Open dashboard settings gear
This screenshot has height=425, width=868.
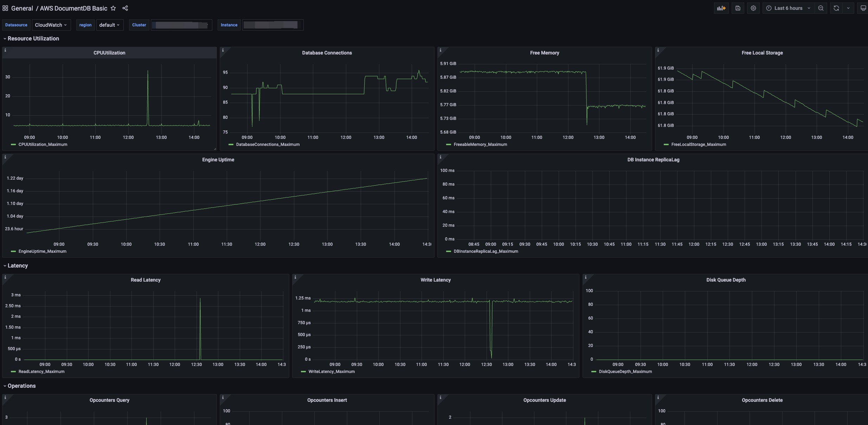tap(753, 8)
